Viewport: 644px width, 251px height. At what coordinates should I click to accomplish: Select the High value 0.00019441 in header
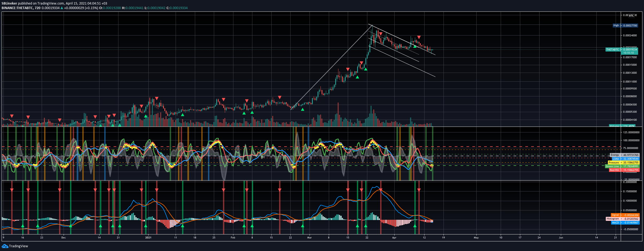(134, 8)
